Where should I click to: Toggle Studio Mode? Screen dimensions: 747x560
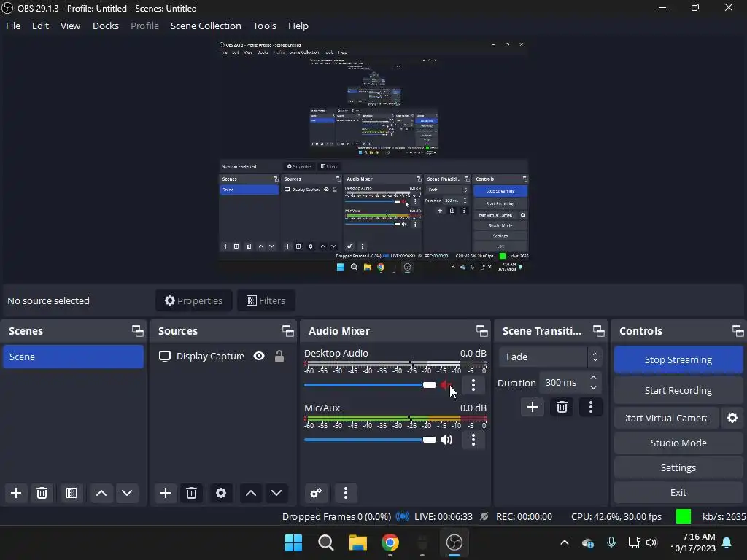[x=678, y=443]
